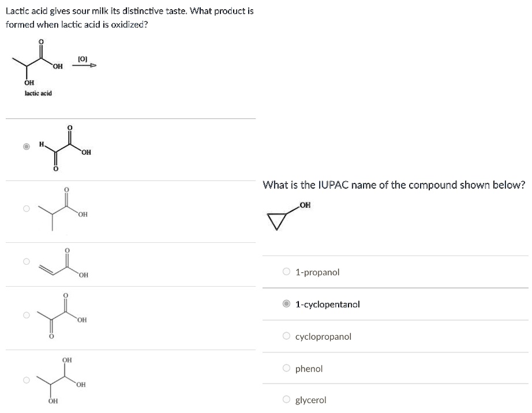Select the phenol radio button

[x=287, y=368]
